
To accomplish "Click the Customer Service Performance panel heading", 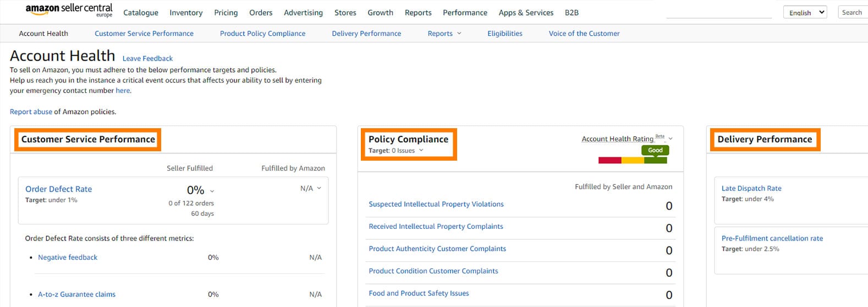I will click(88, 139).
